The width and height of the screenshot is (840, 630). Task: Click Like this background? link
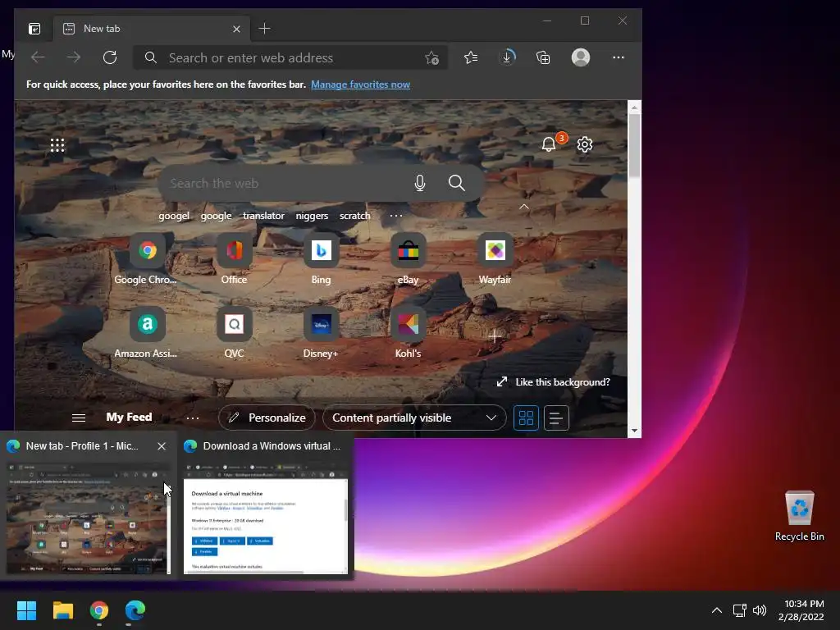click(554, 382)
